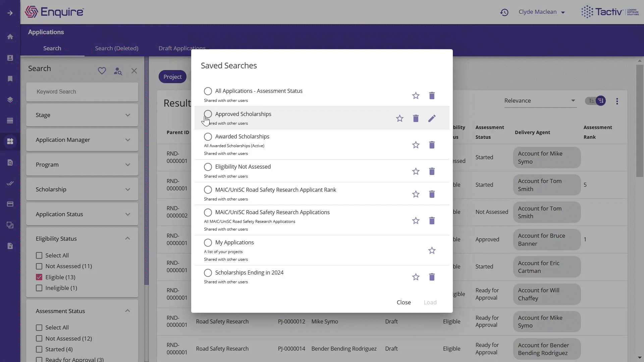Toggle the results view switch
644x362 pixels.
tap(596, 101)
